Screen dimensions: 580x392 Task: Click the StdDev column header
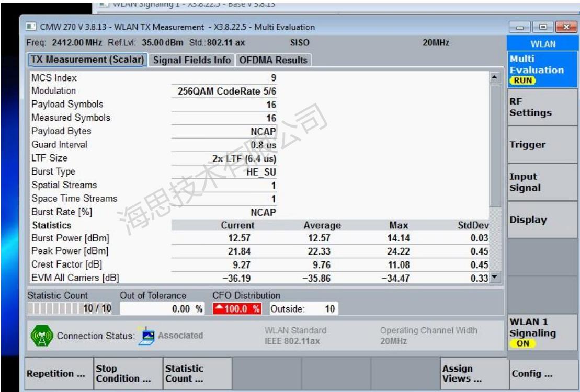pyautogui.click(x=473, y=225)
